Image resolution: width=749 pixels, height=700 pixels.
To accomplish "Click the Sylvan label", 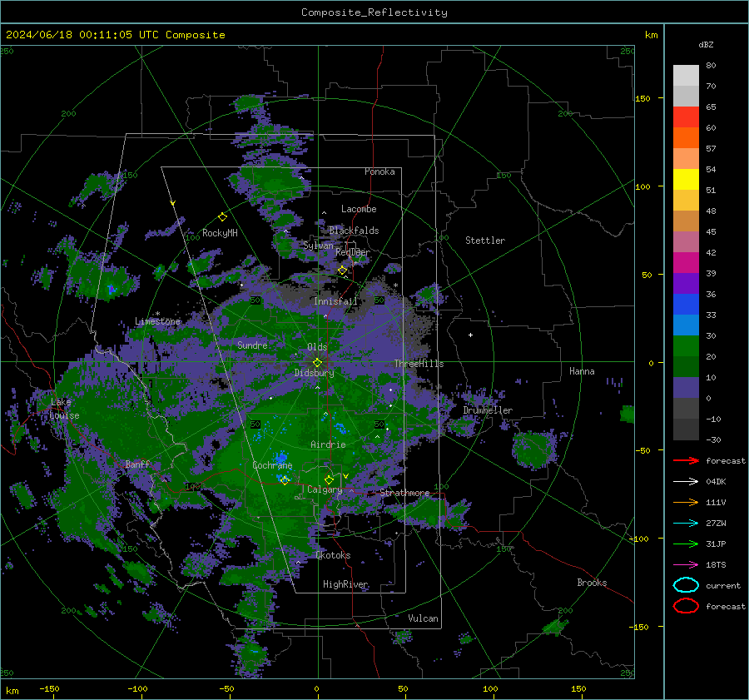I will point(318,246).
